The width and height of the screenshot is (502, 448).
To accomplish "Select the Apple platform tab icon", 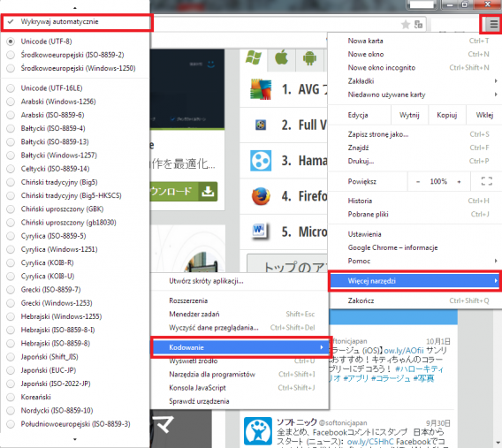I will coord(281,58).
